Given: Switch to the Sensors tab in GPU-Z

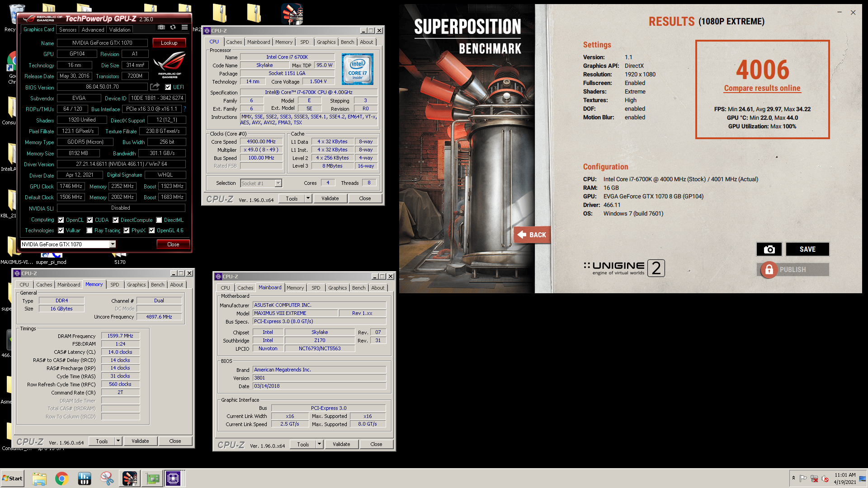Looking at the screenshot, I should pos(68,30).
